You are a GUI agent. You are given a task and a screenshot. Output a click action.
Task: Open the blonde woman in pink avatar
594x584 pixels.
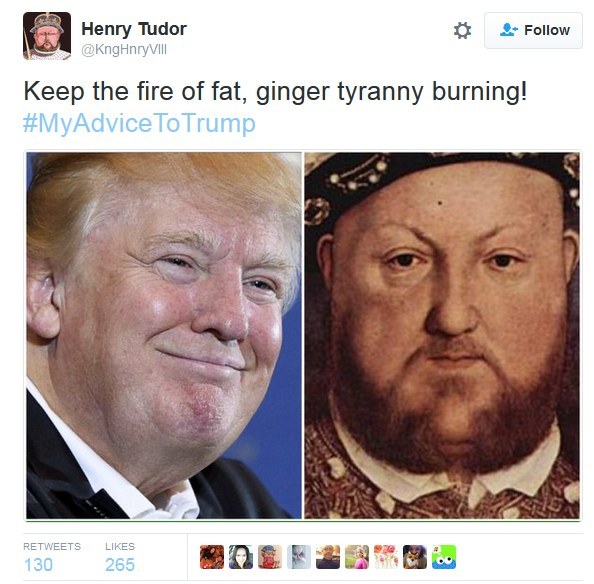click(x=357, y=557)
